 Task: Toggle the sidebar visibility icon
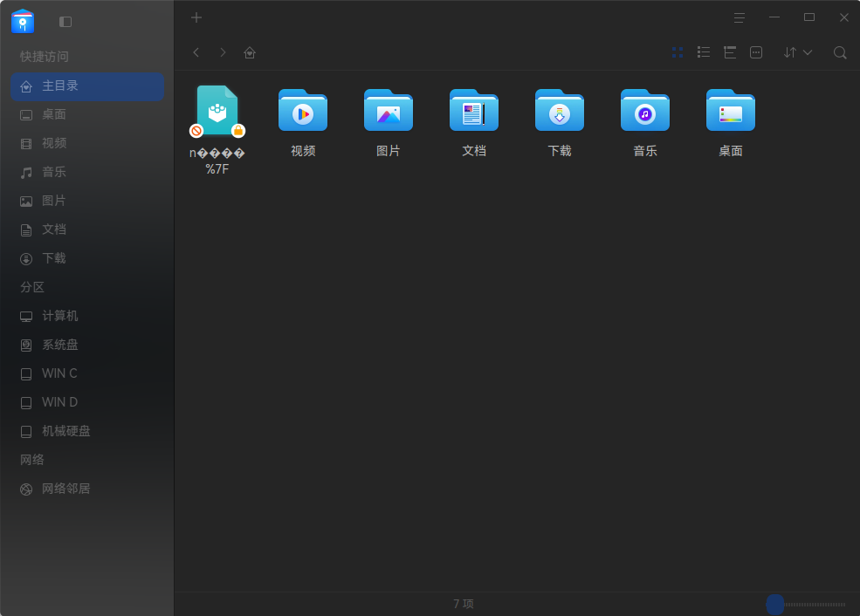65,22
